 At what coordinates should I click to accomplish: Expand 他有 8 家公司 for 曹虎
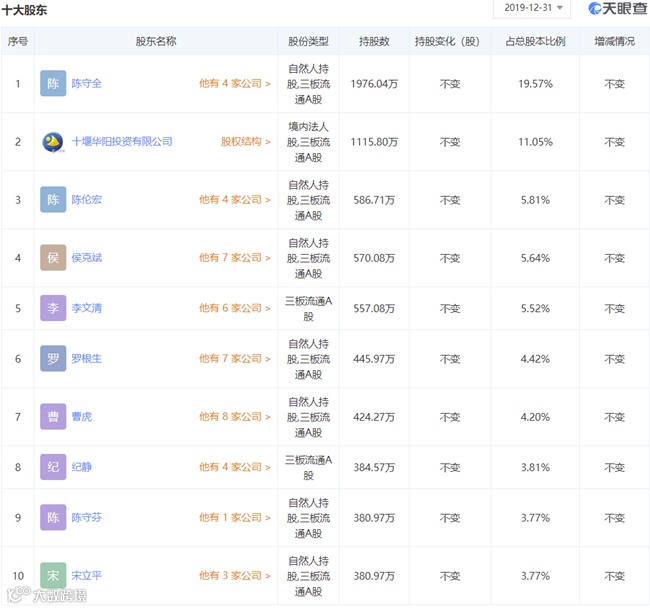235,417
